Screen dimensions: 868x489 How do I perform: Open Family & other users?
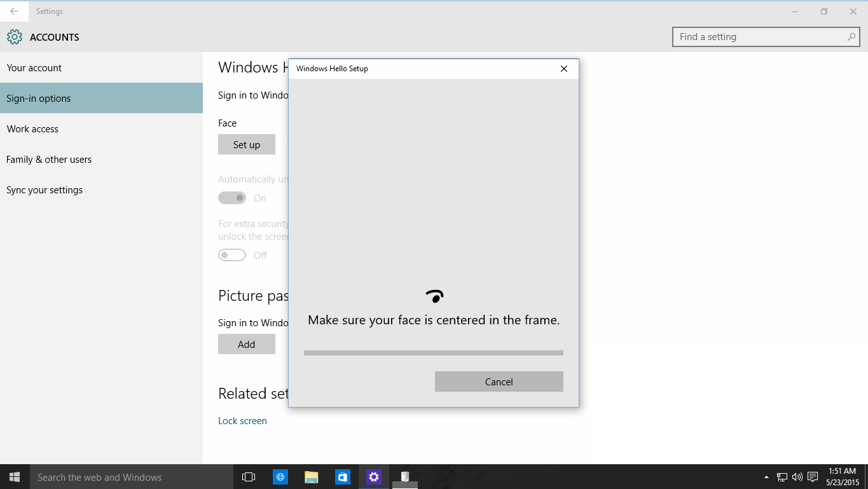coord(101,159)
